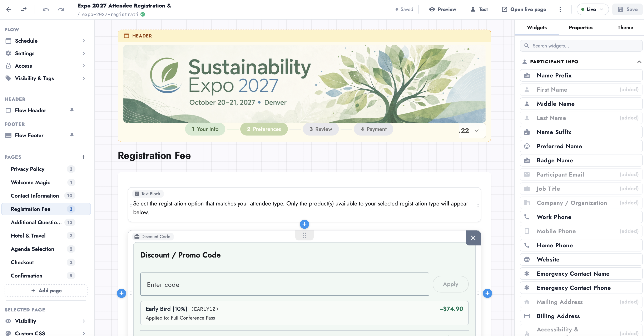Click Apply for promo code

click(x=451, y=284)
